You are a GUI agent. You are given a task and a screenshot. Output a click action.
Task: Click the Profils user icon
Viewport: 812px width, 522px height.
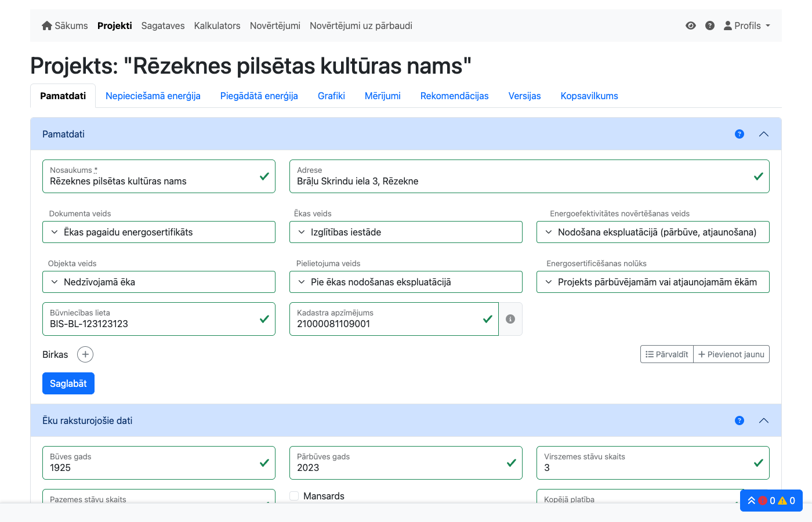point(727,26)
